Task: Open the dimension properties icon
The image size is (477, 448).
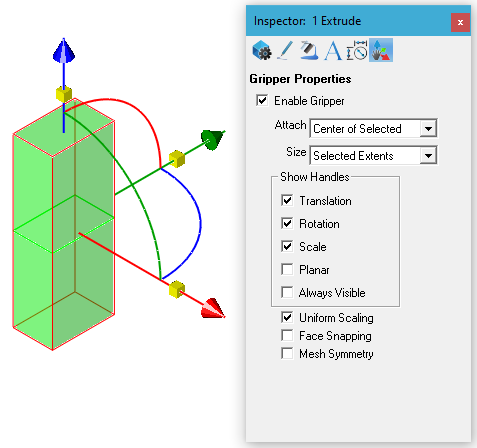Action: 357,50
